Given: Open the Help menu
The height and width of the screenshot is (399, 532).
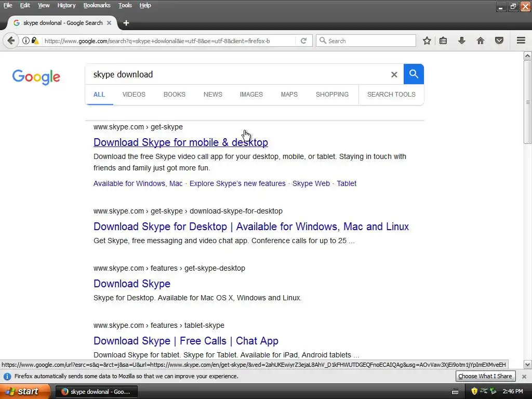Looking at the screenshot, I should coord(145,5).
